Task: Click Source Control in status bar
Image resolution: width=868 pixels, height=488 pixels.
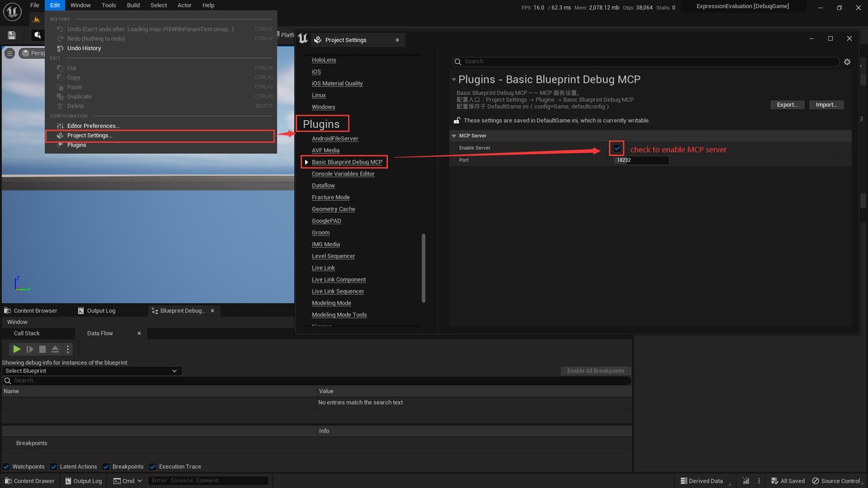Action: (836, 481)
